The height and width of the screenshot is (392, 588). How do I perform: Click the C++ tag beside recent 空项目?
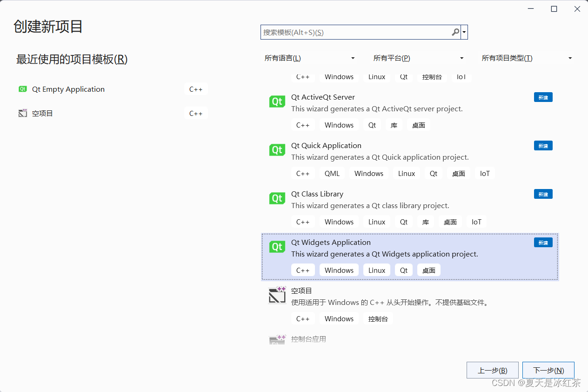[196, 113]
